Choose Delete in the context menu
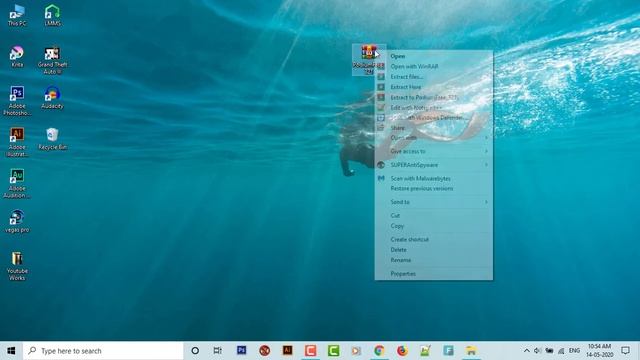640x360 pixels. (434, 250)
